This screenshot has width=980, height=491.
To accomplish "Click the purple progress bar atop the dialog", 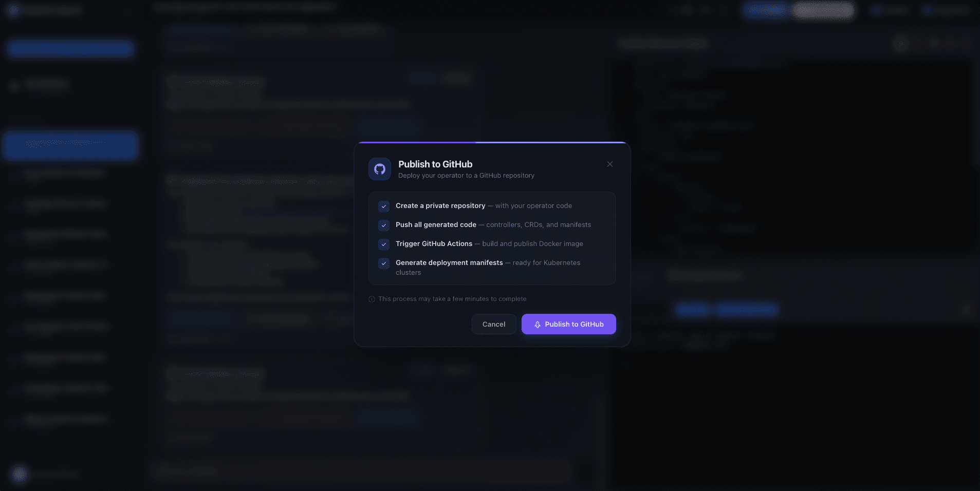I will [x=417, y=142].
